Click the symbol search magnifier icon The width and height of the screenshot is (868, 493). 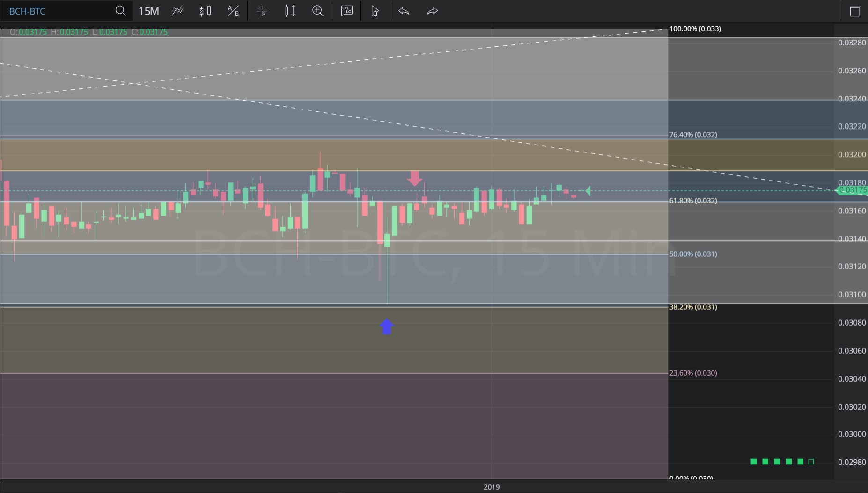120,11
